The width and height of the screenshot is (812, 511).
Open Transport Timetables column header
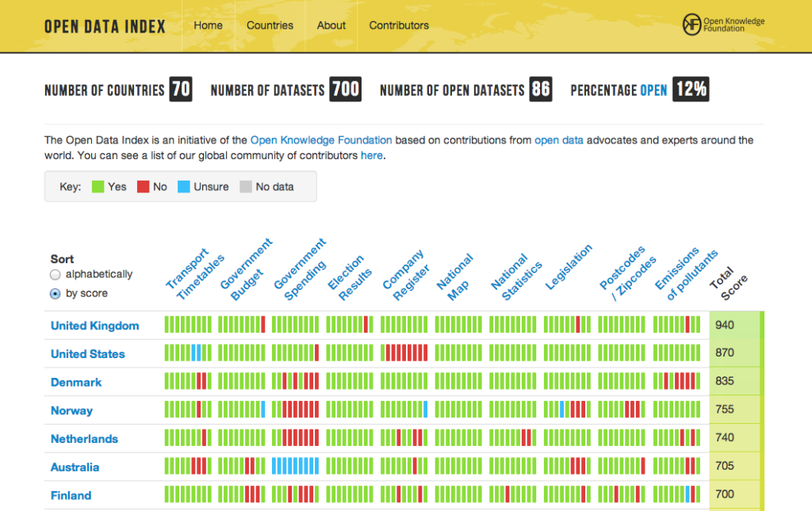tap(195, 274)
